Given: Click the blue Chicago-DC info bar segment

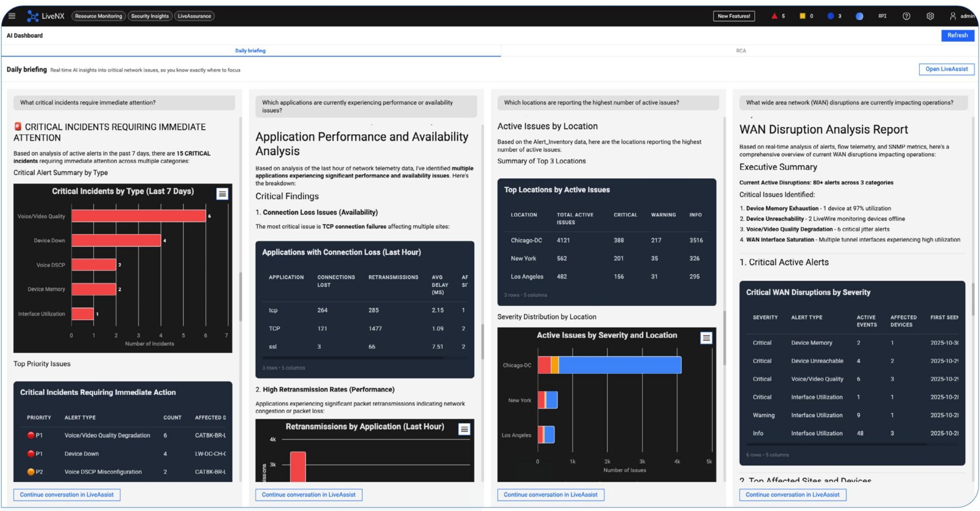Looking at the screenshot, I should pos(620,365).
